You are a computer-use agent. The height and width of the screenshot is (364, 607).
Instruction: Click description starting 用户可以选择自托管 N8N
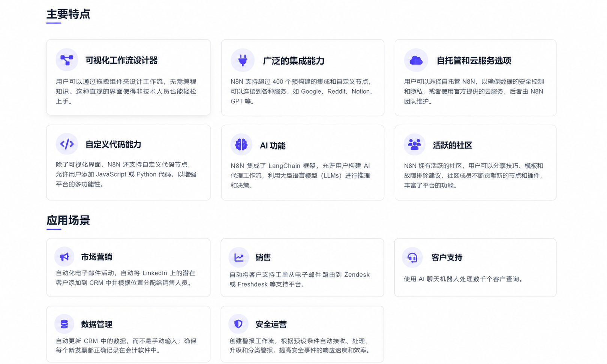474,91
